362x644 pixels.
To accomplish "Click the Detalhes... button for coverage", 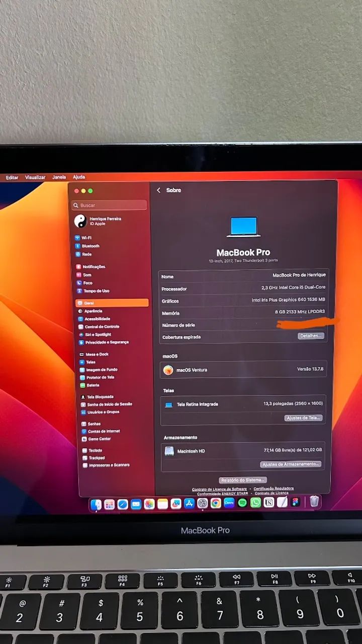I will coord(311,336).
